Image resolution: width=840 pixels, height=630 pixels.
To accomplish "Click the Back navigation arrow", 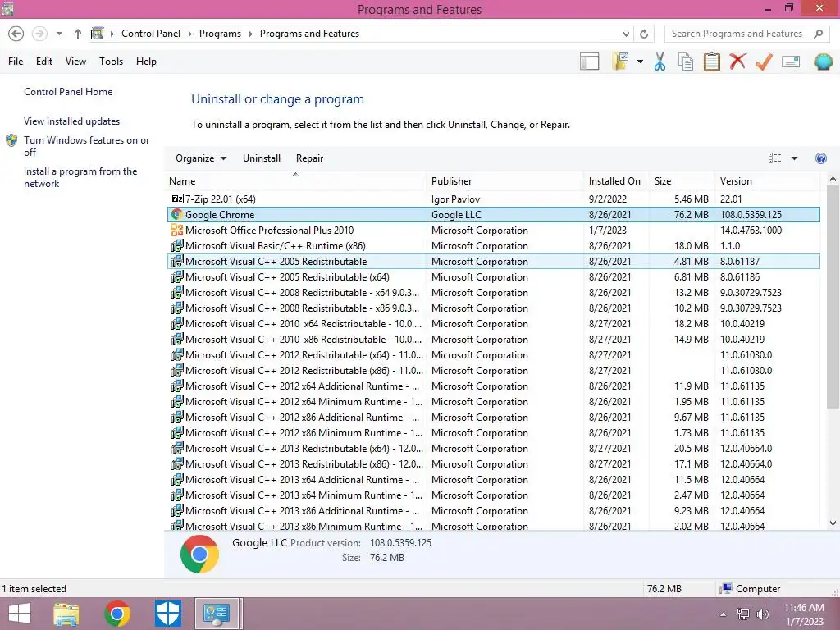I will [x=16, y=34].
